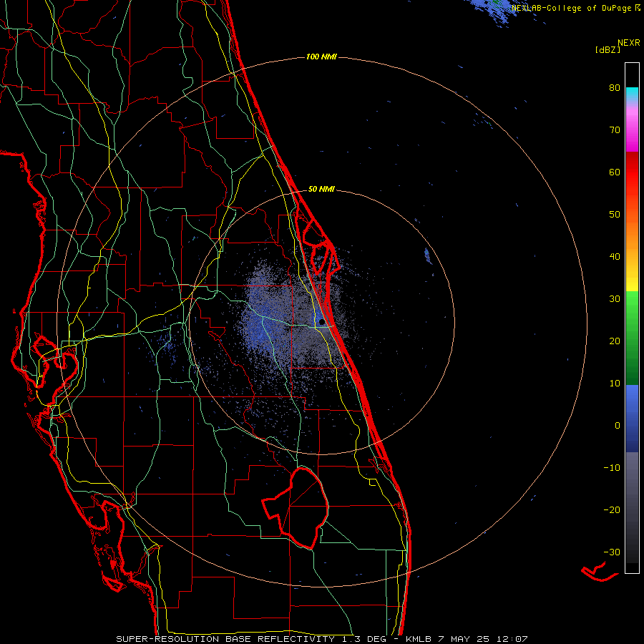Click the 100 NMI range ring label

[321, 57]
